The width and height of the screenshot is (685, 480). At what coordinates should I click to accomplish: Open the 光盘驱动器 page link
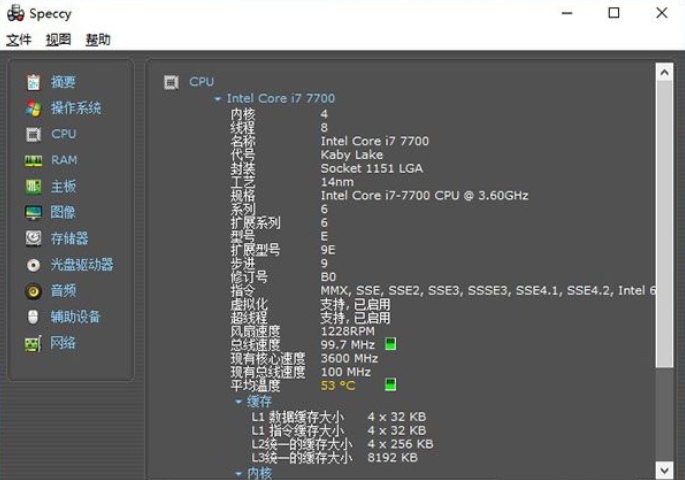[82, 265]
